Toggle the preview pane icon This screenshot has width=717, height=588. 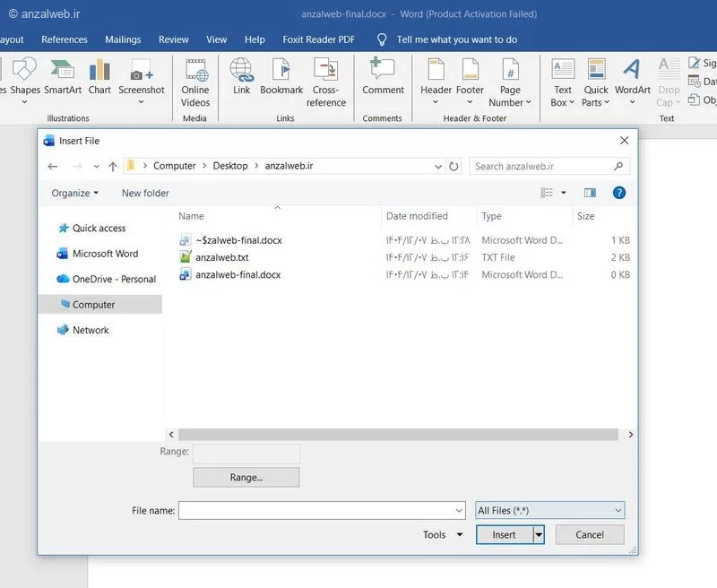[590, 193]
